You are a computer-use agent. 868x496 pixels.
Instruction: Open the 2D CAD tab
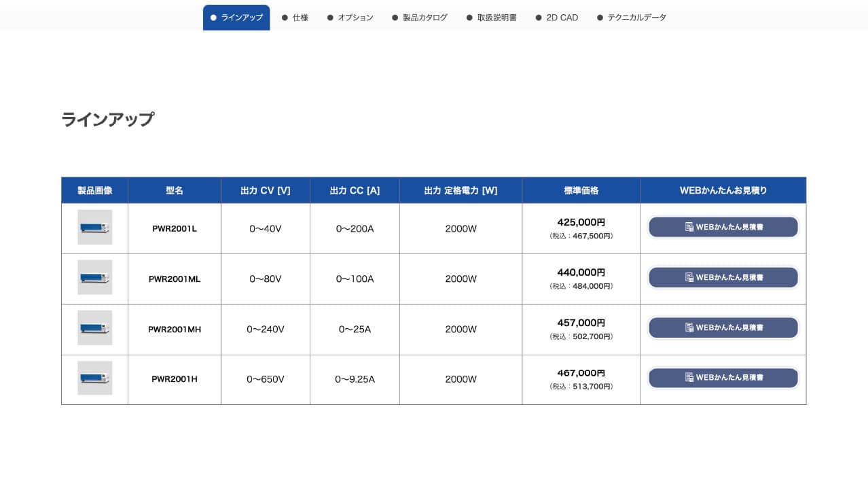click(557, 18)
